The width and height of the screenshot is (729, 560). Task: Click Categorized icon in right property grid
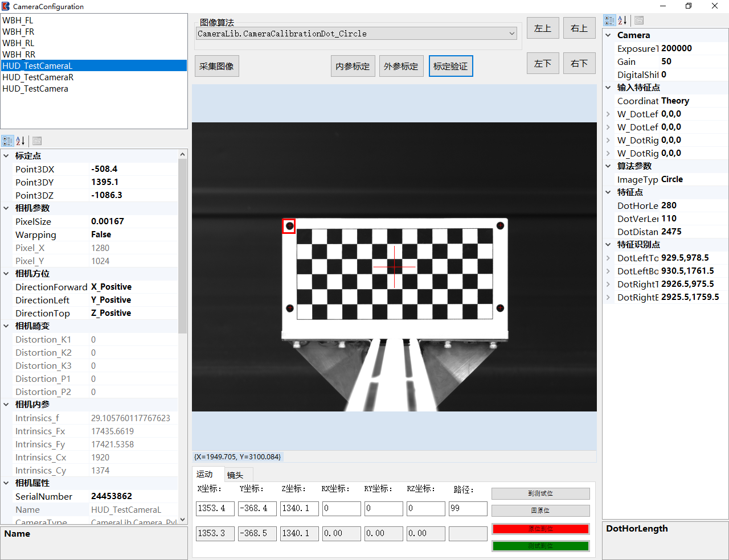pos(609,20)
